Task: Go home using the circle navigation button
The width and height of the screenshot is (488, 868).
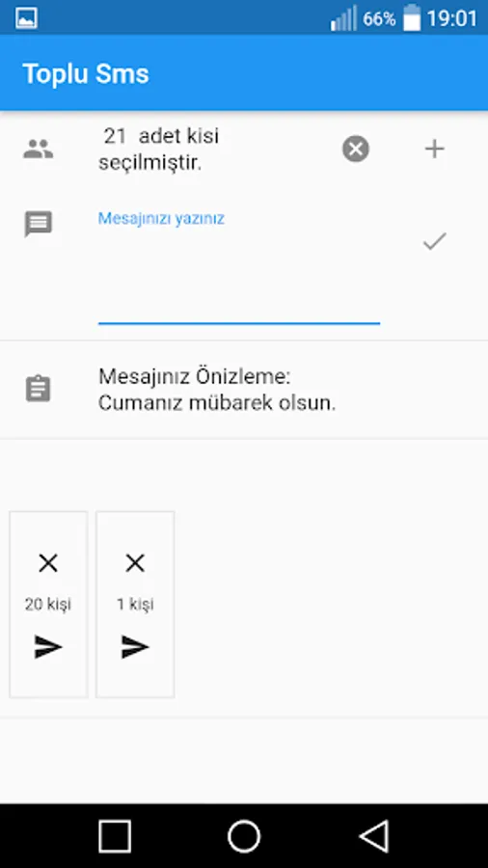Action: tap(244, 836)
